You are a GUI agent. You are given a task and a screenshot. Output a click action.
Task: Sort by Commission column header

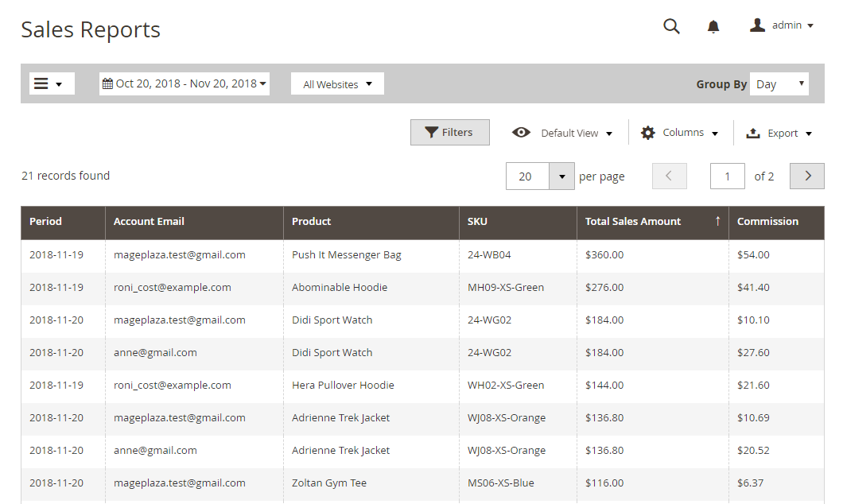(767, 222)
